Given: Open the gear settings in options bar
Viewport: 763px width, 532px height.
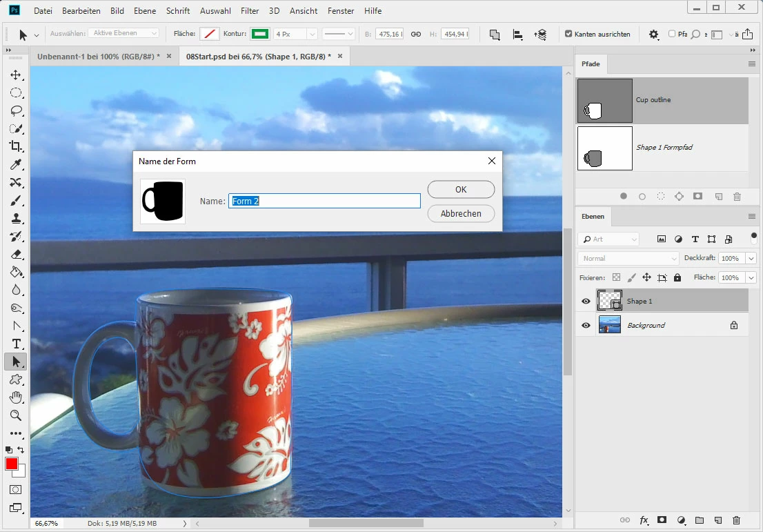Looking at the screenshot, I should point(653,35).
